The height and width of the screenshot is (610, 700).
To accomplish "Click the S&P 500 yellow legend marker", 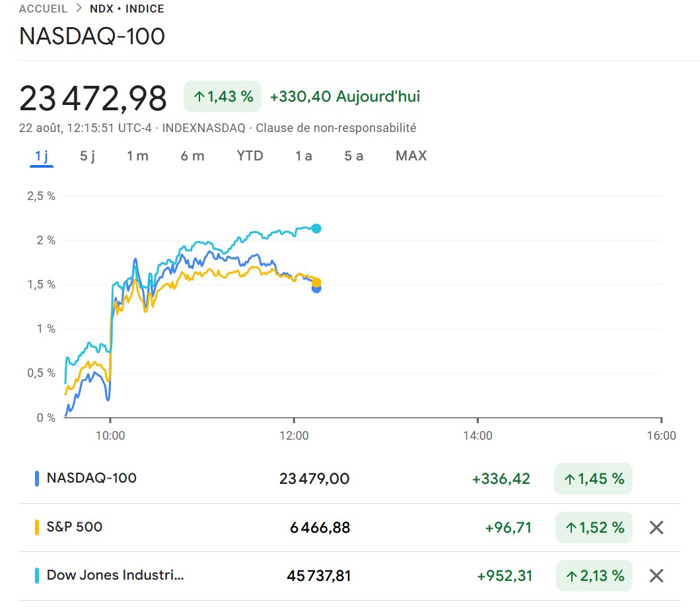I will tap(37, 527).
